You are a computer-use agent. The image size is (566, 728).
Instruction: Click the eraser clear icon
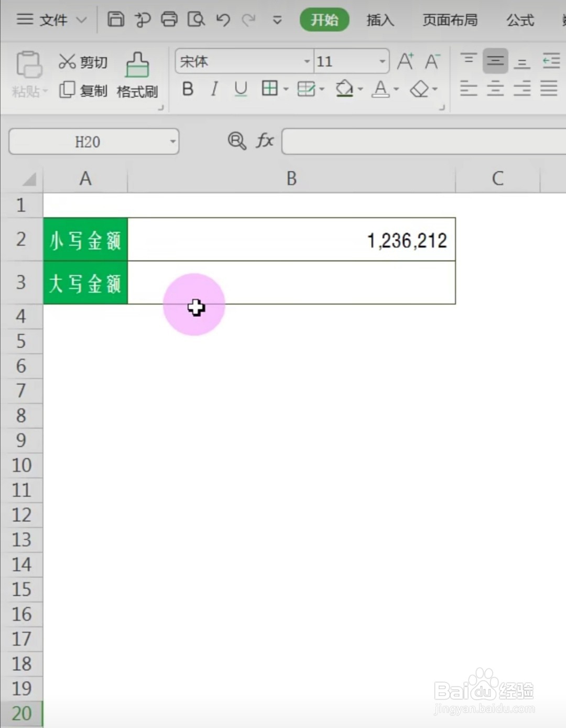tap(419, 89)
